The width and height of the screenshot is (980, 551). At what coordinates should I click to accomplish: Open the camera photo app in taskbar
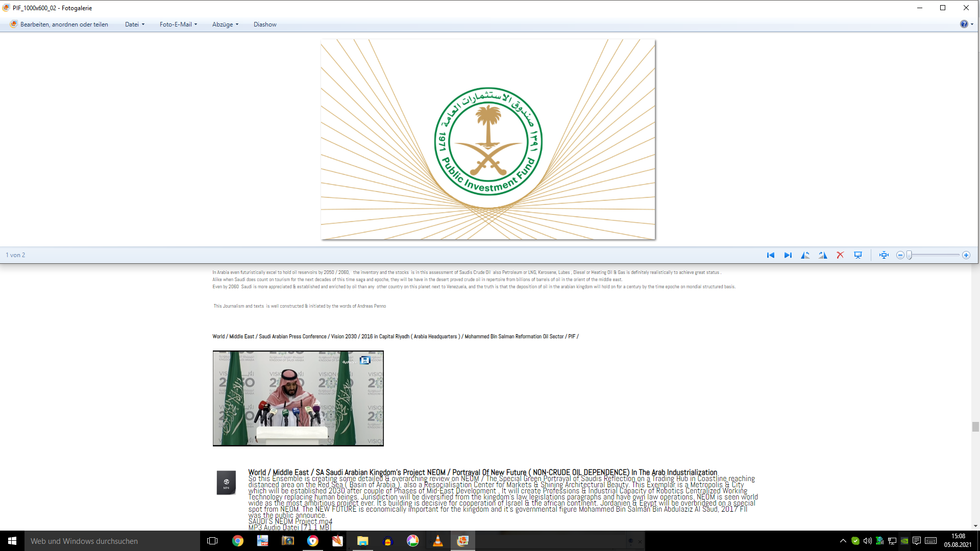288,541
